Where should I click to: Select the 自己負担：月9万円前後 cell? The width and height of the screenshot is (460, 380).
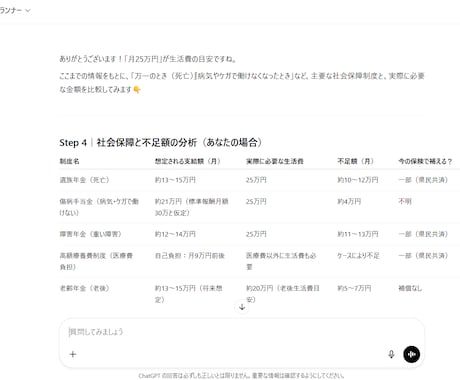click(x=190, y=256)
